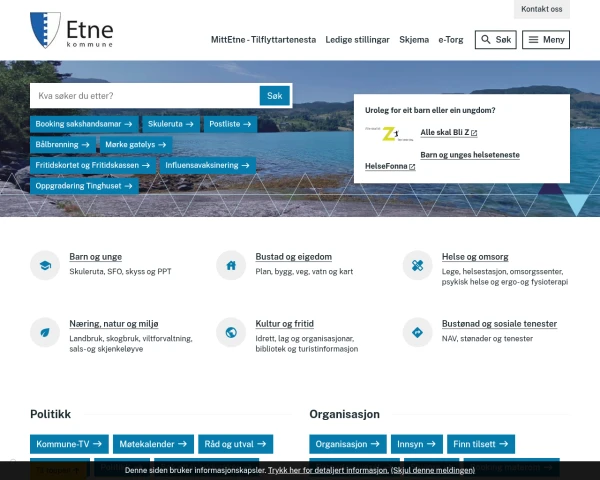Click the house icon for Bustad og eigedom
The height and width of the screenshot is (480, 600).
point(231,265)
